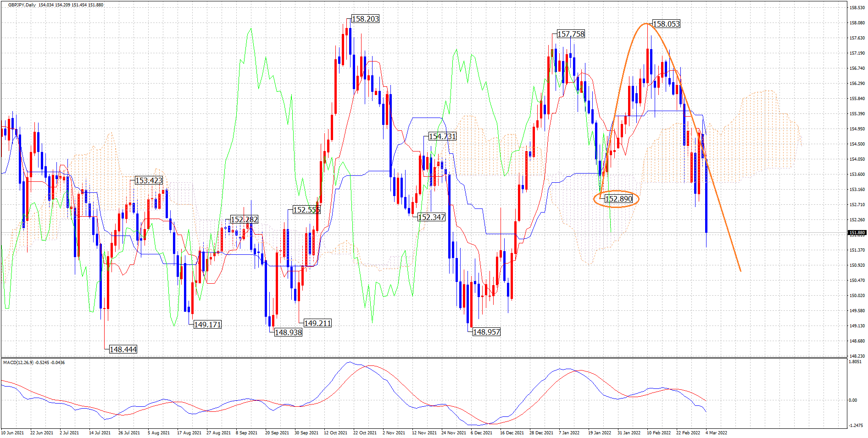This screenshot has width=868, height=438.
Task: Click the 152.555 price annotation
Action: (x=306, y=210)
